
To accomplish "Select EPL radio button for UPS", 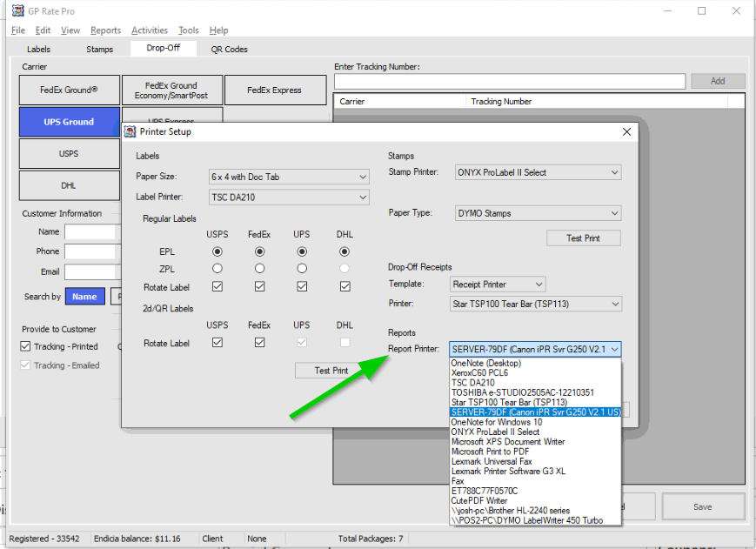I will pyautogui.click(x=302, y=251).
